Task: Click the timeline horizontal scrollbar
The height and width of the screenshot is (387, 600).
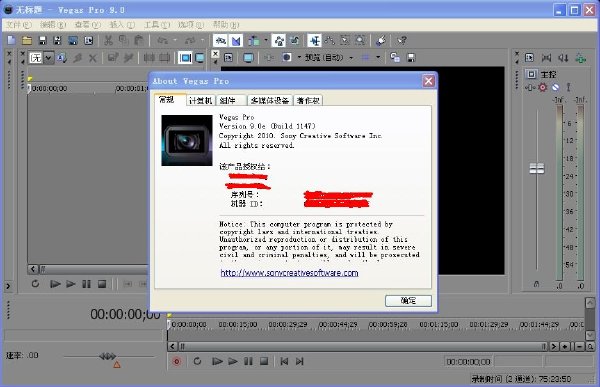Action: 362,347
